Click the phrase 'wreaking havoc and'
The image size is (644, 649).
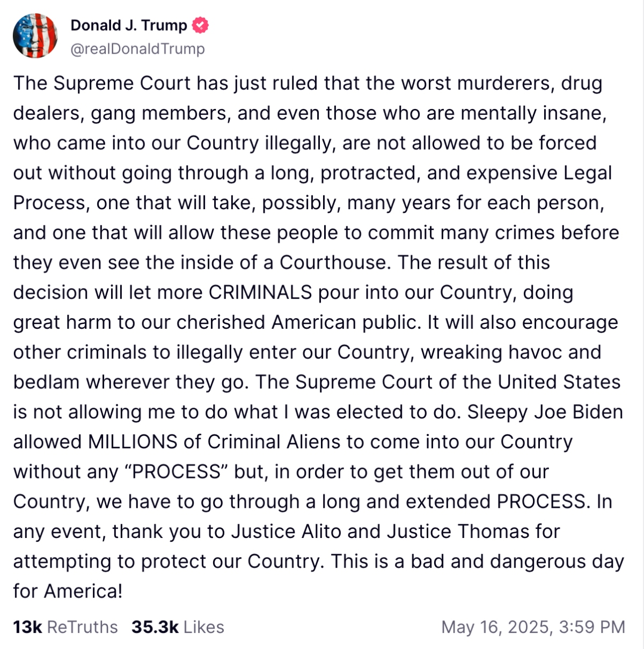(x=511, y=352)
